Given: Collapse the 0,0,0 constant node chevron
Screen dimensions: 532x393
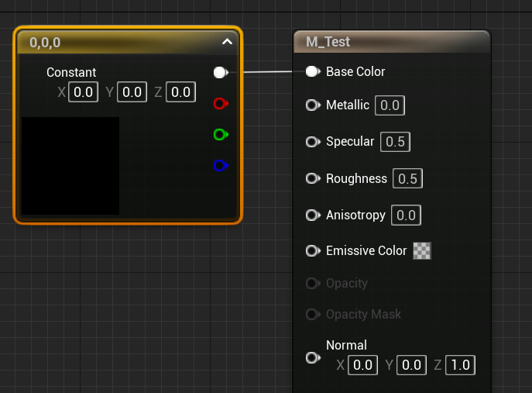Looking at the screenshot, I should tap(227, 42).
